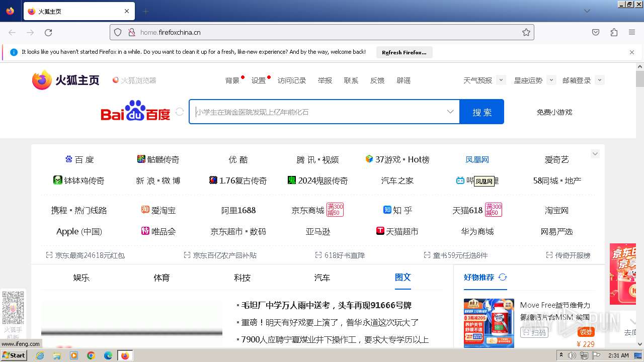Open the 访问记录 menu item
This screenshot has width=644, height=362.
292,80
